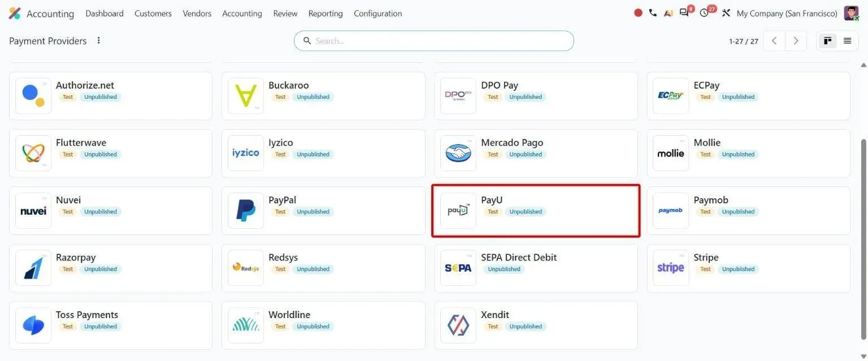Viewport: 868px width, 361px height.
Task: Open the phone call icon
Action: click(x=653, y=13)
